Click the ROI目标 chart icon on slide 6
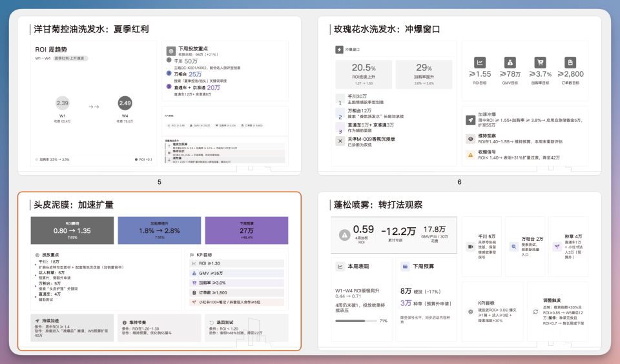The height and width of the screenshot is (364, 620). [480, 63]
